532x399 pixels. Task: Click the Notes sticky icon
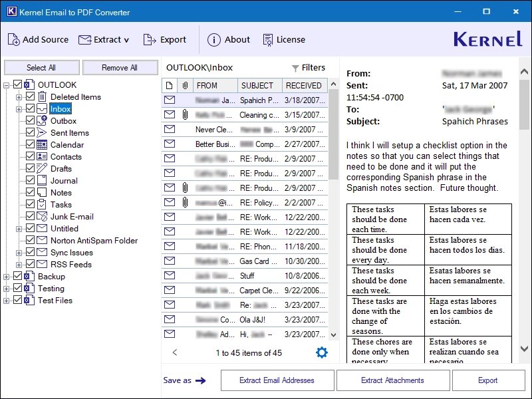pos(42,192)
